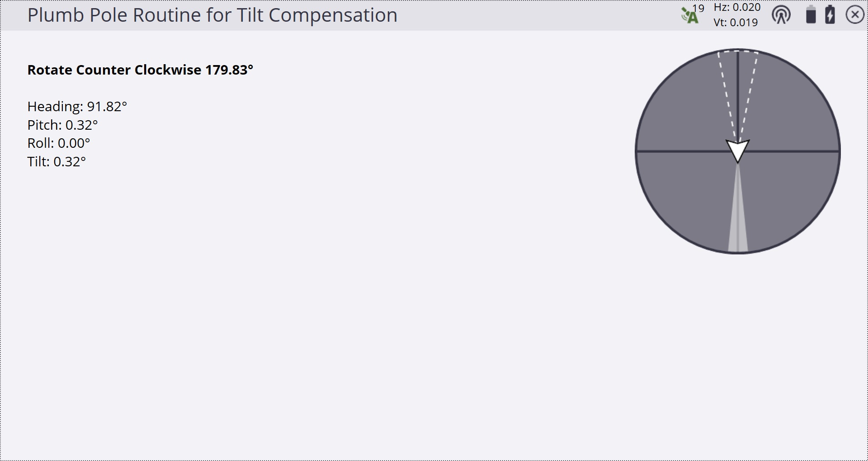Viewport: 868px width, 461px height.
Task: Open the green GNSS satellite status icon
Action: coord(690,16)
